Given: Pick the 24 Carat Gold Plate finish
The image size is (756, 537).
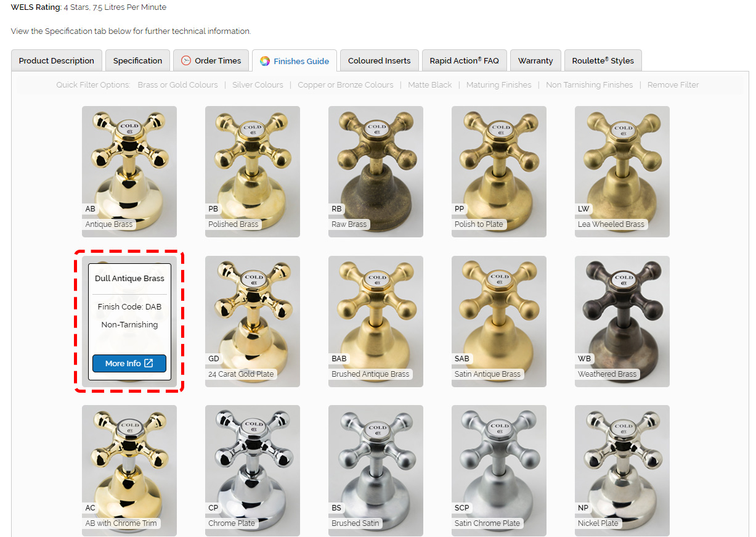Looking at the screenshot, I should click(x=253, y=321).
